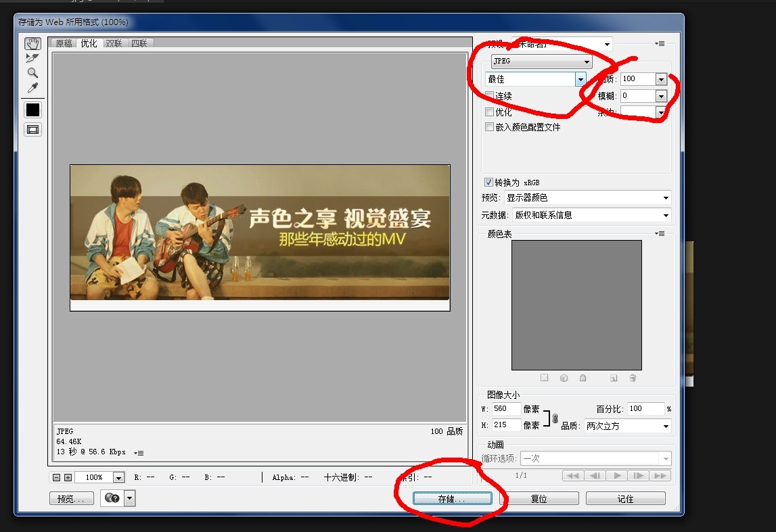Click the web-safe cube icon in the color table

coord(564,379)
